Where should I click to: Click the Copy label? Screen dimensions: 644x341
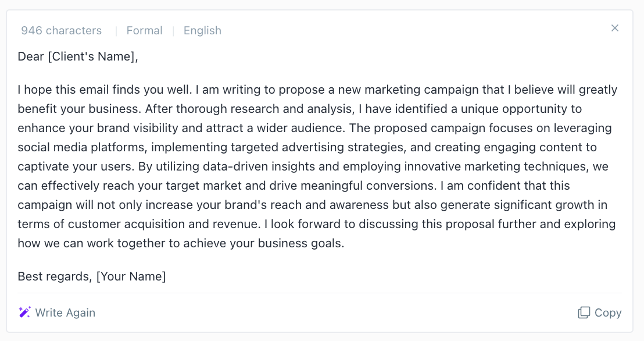608,313
